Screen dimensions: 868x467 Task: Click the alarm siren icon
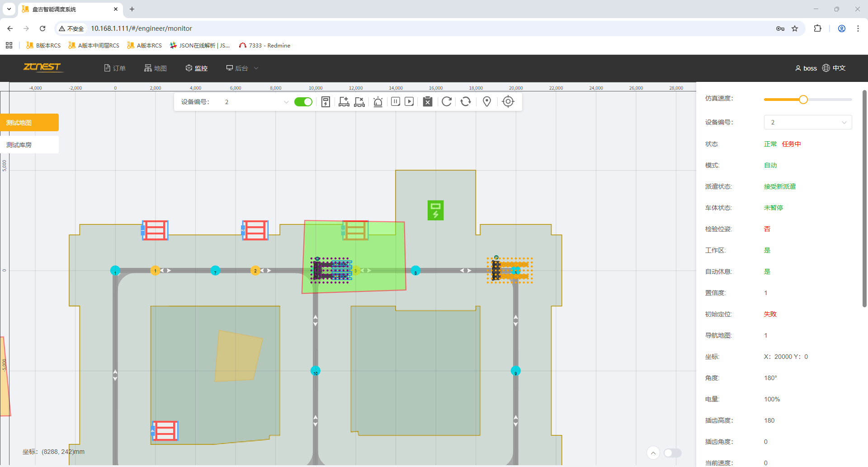378,102
